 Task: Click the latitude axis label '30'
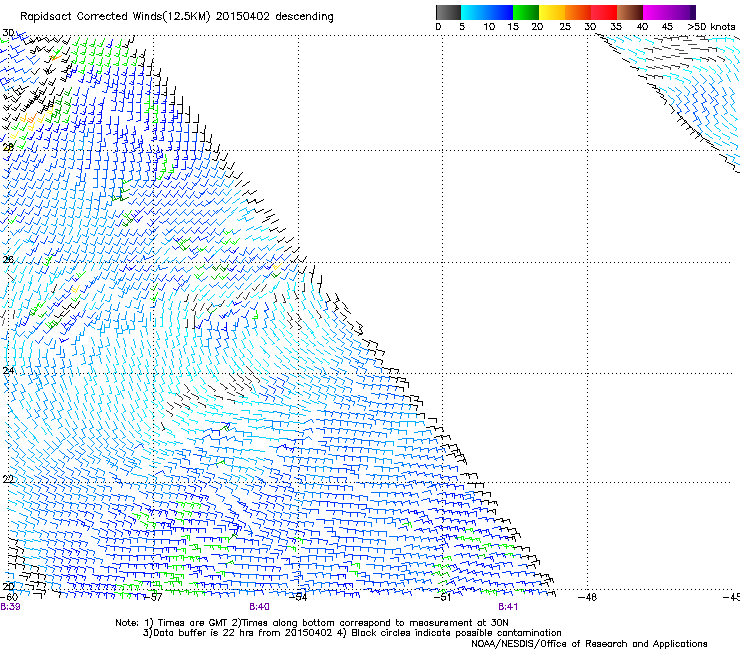tap(8, 33)
